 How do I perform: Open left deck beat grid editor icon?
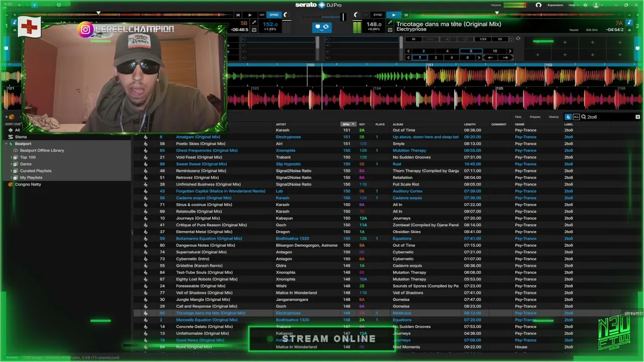pos(254,30)
